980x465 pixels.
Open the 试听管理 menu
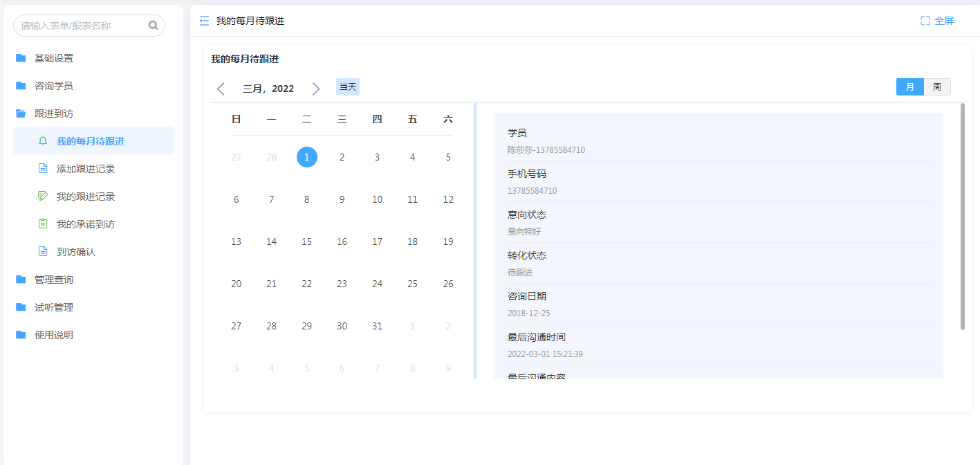(54, 307)
